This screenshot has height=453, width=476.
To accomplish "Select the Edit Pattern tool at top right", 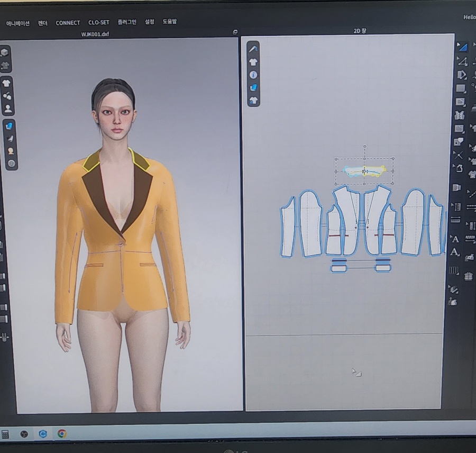I will (x=462, y=47).
